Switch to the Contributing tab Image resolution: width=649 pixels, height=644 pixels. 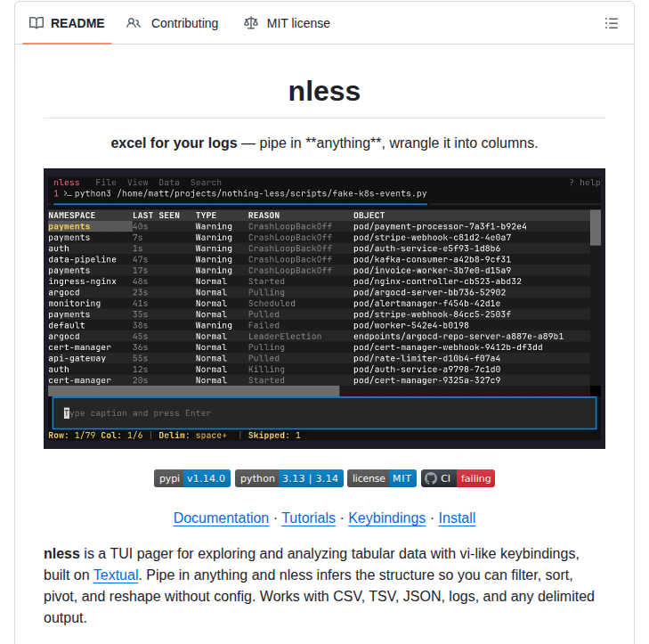coord(172,23)
